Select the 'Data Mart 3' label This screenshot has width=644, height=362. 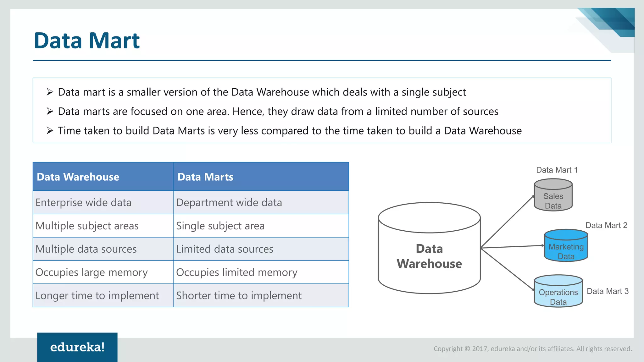click(608, 291)
